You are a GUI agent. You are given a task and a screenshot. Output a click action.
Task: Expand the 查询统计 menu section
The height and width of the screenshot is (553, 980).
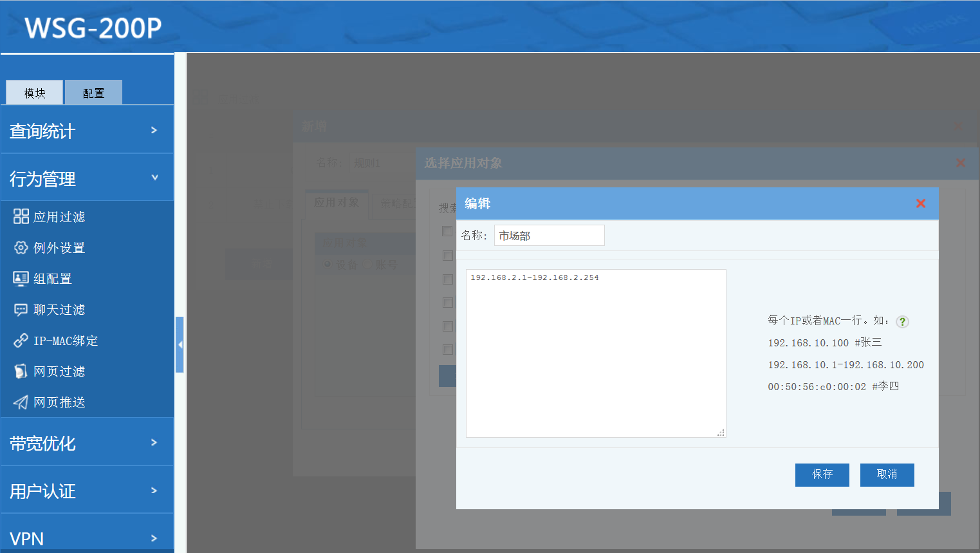click(87, 131)
